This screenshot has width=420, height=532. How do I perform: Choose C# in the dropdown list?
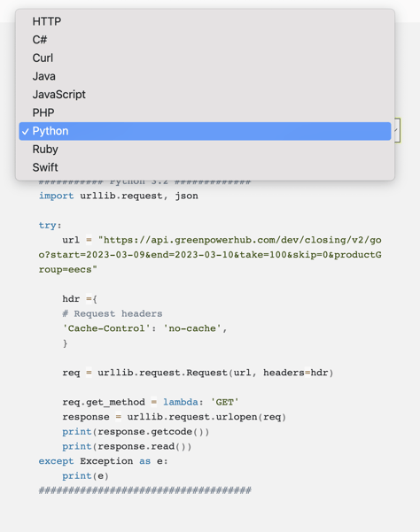[x=205, y=40]
